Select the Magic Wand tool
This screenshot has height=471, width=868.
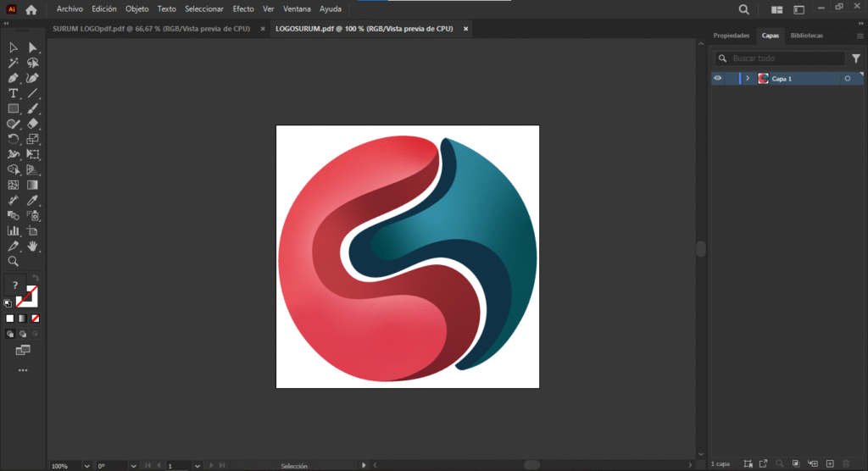click(x=14, y=63)
